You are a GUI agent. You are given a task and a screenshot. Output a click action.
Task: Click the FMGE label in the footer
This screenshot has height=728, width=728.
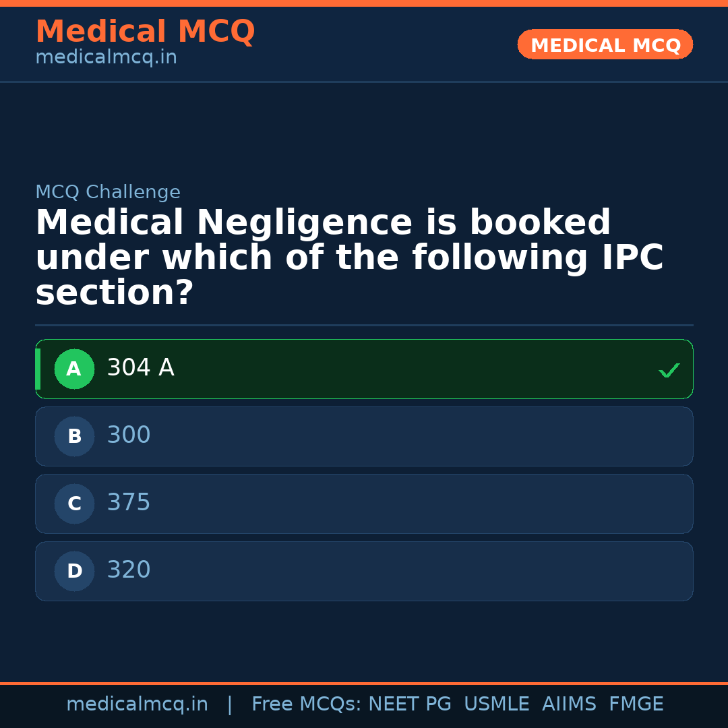pyautogui.click(x=636, y=703)
